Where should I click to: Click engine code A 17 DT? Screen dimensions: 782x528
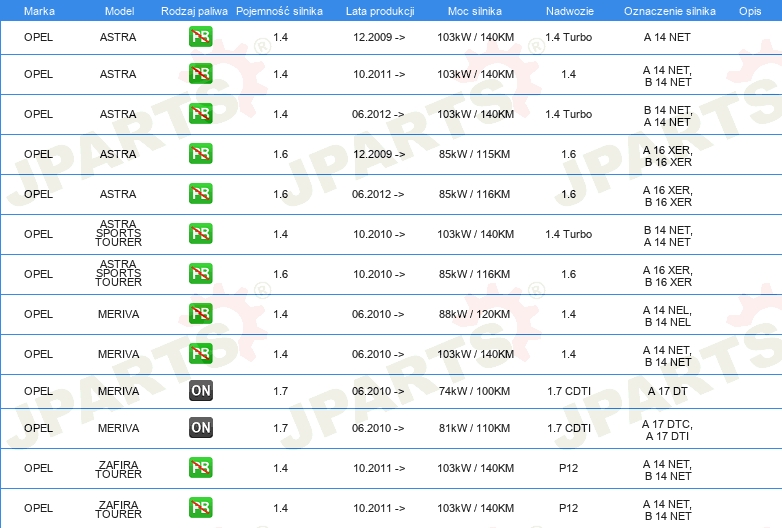pos(667,391)
